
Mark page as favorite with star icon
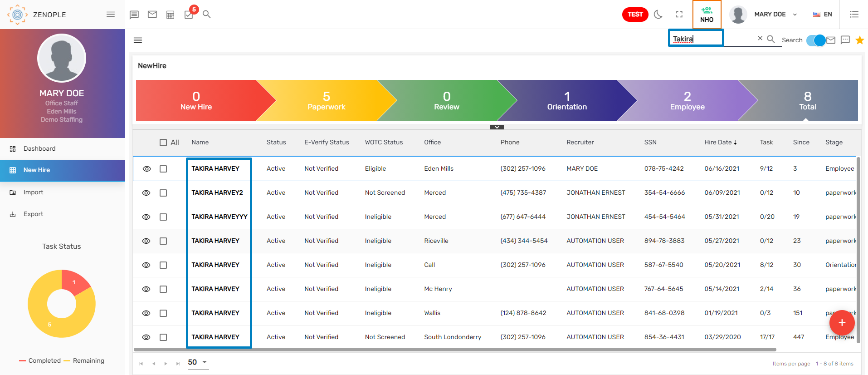[860, 40]
